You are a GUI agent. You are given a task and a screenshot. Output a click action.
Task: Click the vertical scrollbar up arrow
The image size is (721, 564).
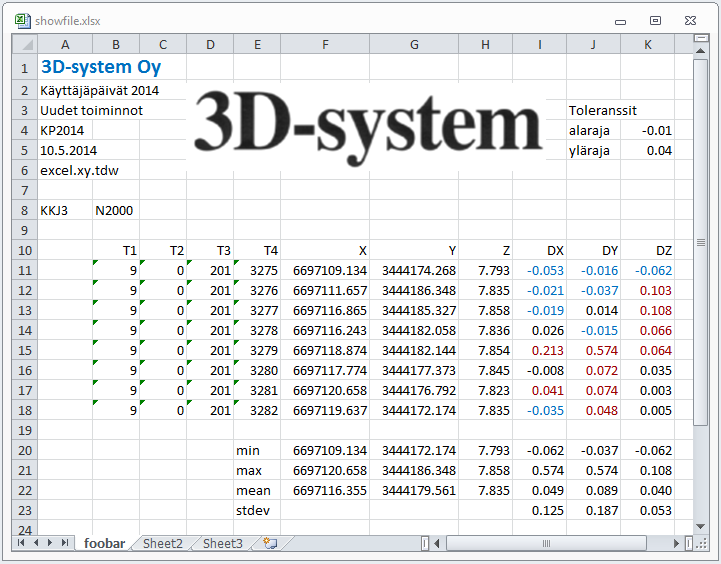pyautogui.click(x=700, y=51)
